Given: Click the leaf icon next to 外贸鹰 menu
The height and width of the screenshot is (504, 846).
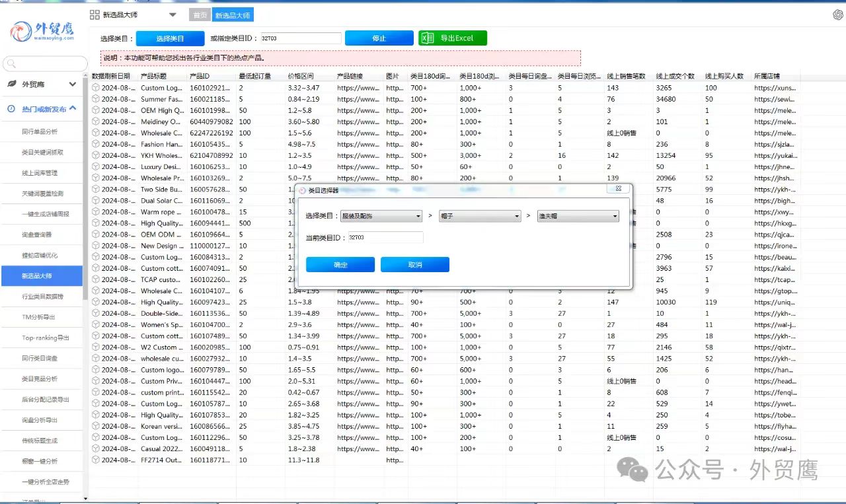Looking at the screenshot, I should pos(11,85).
